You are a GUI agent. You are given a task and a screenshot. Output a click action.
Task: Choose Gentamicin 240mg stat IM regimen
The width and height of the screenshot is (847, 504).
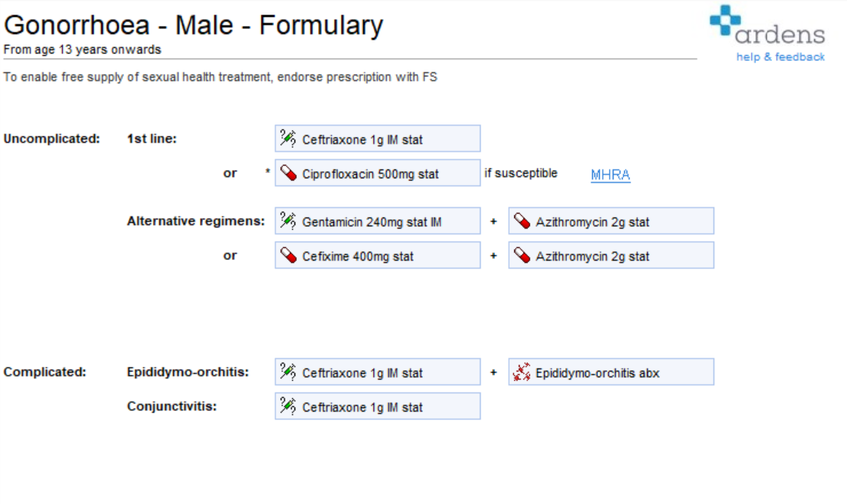[378, 221]
